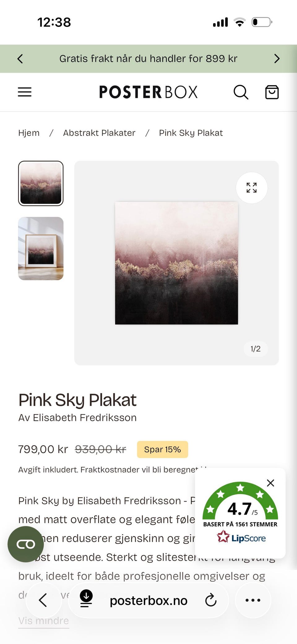Select the first poster thumbnail
Screen dimensions: 297x644
click(41, 183)
